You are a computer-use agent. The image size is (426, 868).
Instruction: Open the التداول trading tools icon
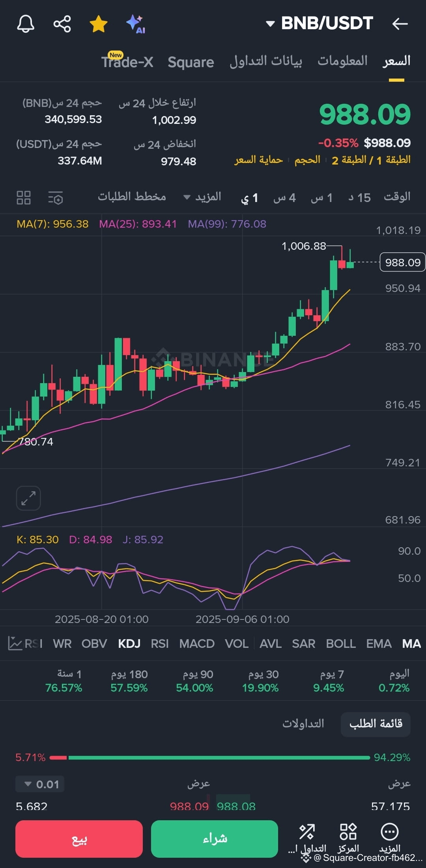click(307, 838)
